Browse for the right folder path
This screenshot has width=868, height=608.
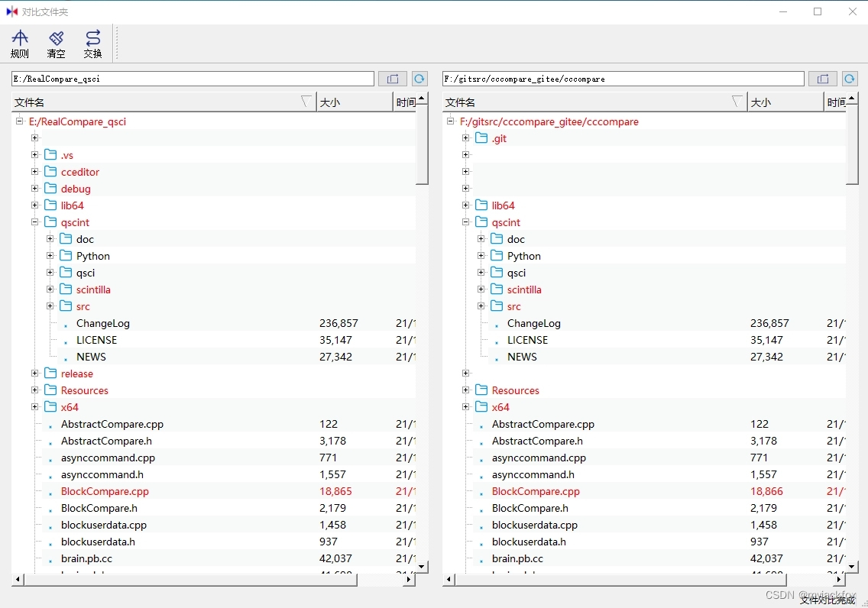click(823, 79)
